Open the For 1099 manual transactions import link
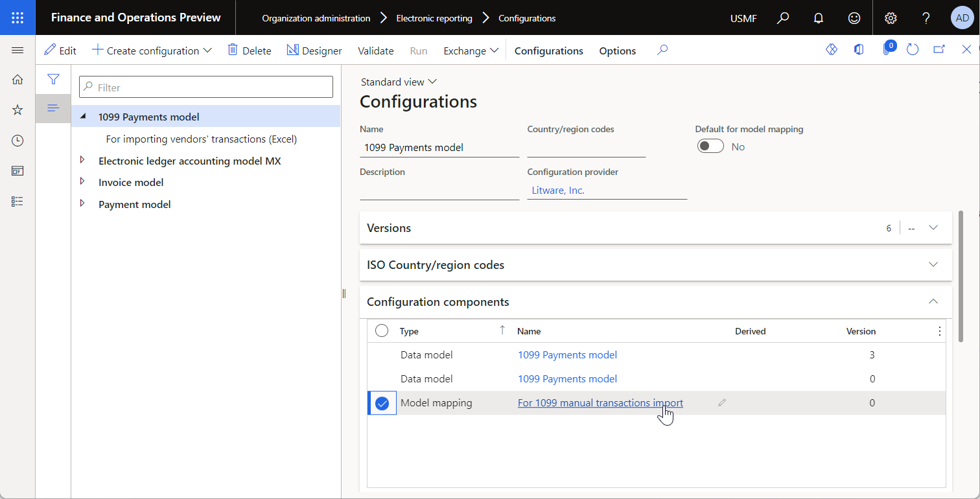This screenshot has height=499, width=980. tap(600, 402)
